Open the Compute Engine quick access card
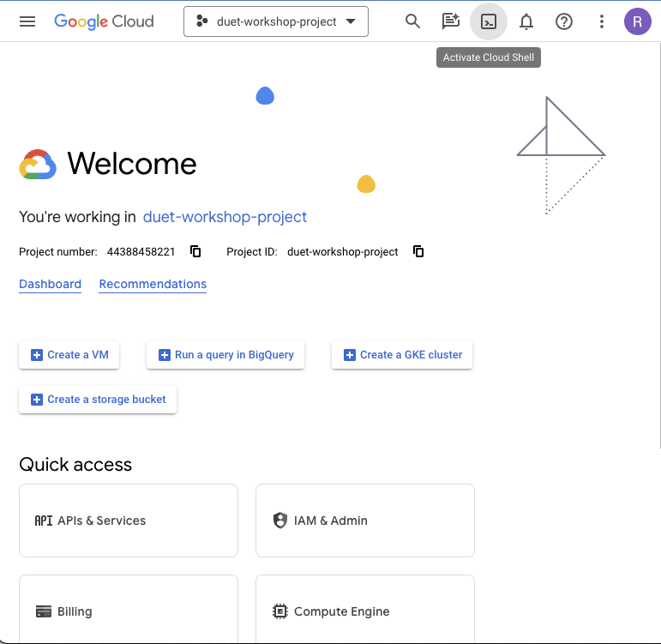Viewport: 661px width, 644px height. (364, 611)
